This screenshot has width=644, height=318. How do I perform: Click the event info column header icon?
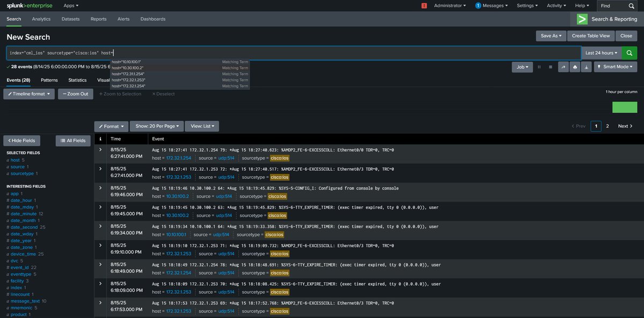click(x=100, y=139)
